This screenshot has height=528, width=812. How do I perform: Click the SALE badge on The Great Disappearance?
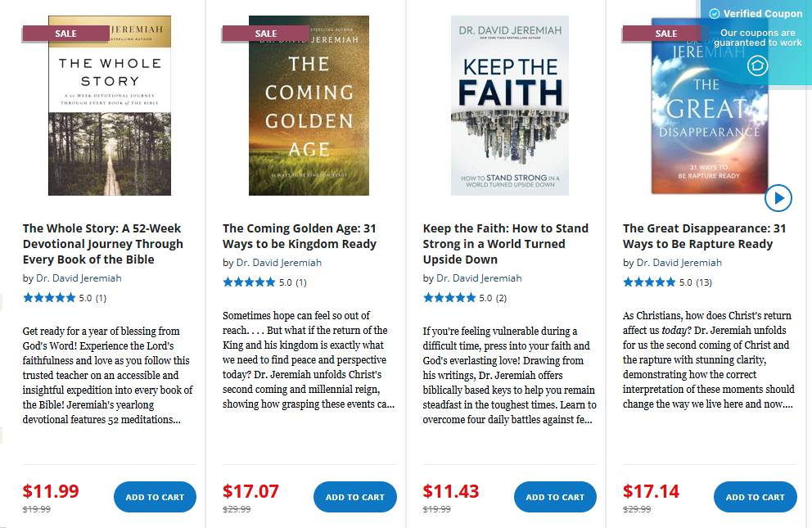[666, 34]
